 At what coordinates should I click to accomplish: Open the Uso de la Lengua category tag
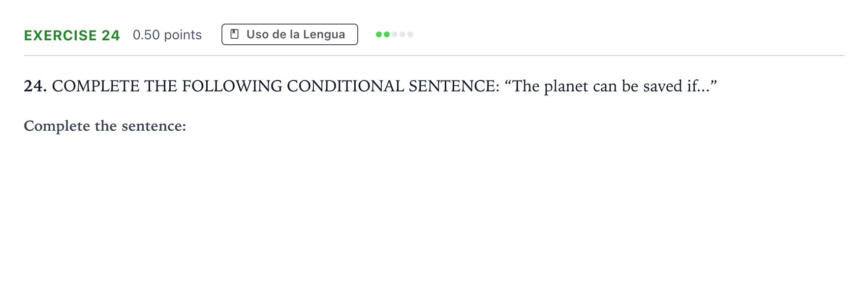point(290,34)
